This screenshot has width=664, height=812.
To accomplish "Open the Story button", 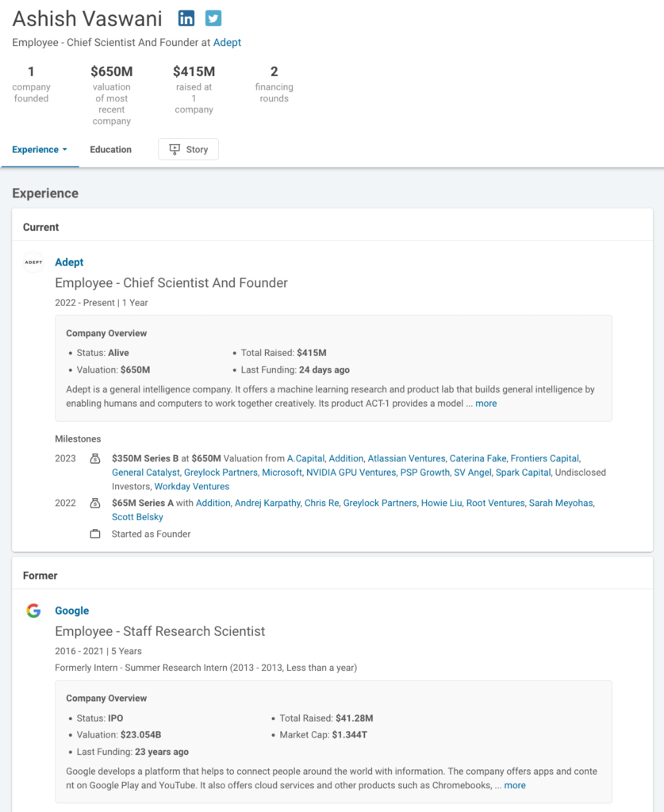I will point(189,149).
